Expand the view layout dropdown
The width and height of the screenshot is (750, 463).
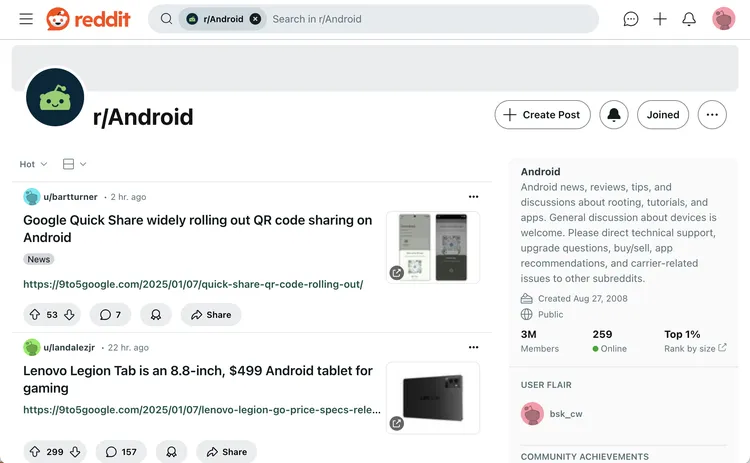74,164
